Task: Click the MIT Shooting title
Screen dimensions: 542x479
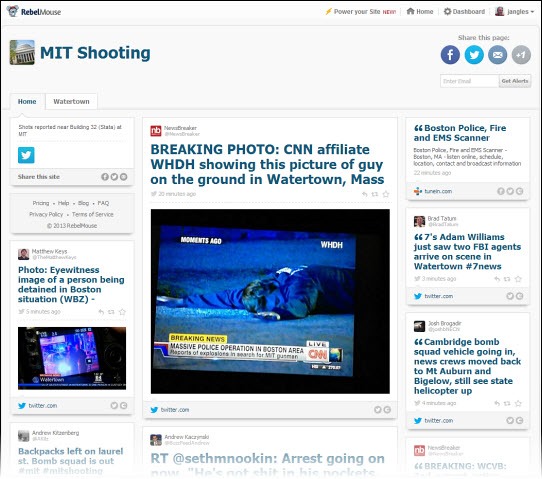Action: point(95,53)
